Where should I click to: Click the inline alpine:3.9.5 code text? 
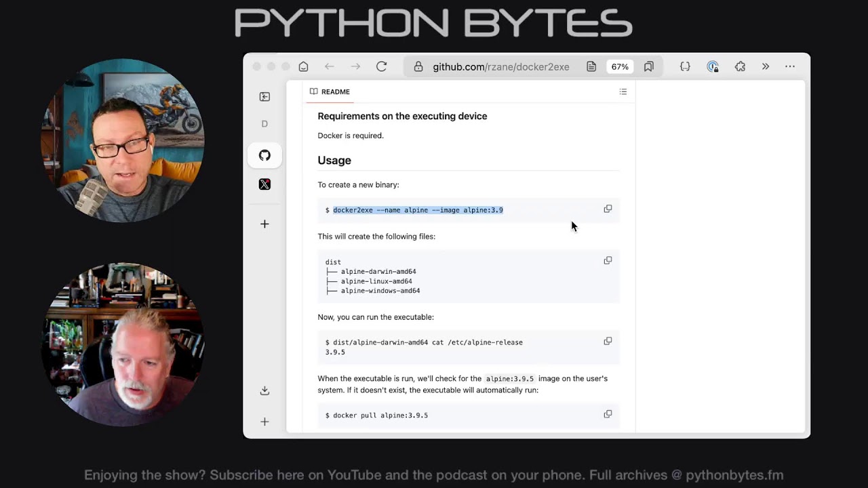[510, 379]
